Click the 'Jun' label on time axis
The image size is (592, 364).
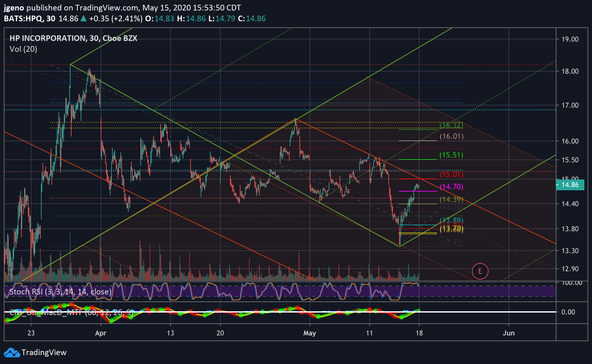pos(509,333)
